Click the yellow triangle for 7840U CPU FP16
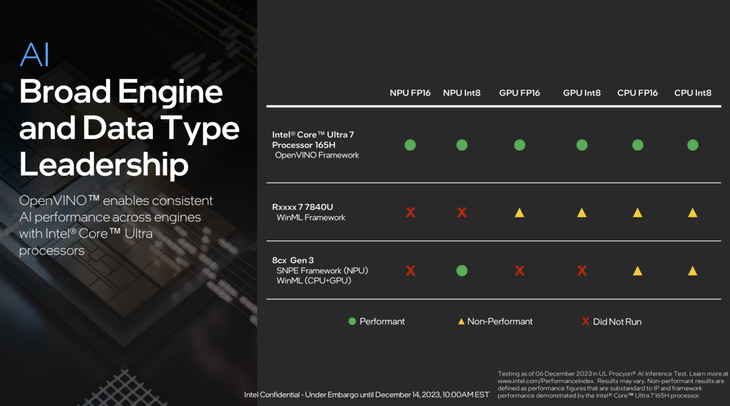This screenshot has width=730, height=406. pos(638,213)
